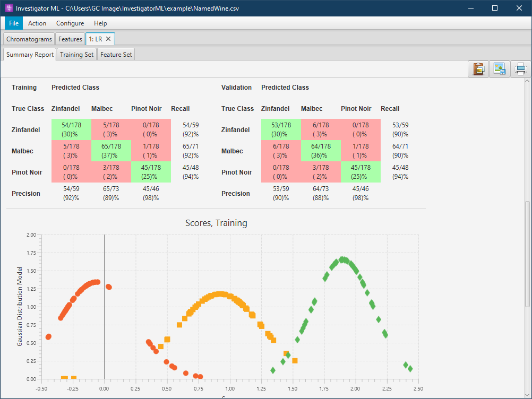Click the scroll up arrow of report
Image resolution: width=532 pixels, height=399 pixels.
pyautogui.click(x=527, y=82)
